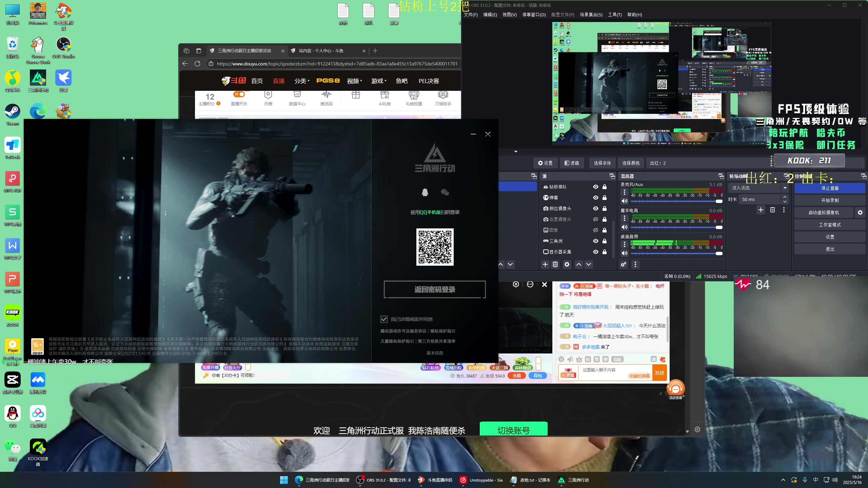Viewport: 868px width, 488px height.
Task: Launch OBS Studio from the desktop
Action: pos(63,48)
